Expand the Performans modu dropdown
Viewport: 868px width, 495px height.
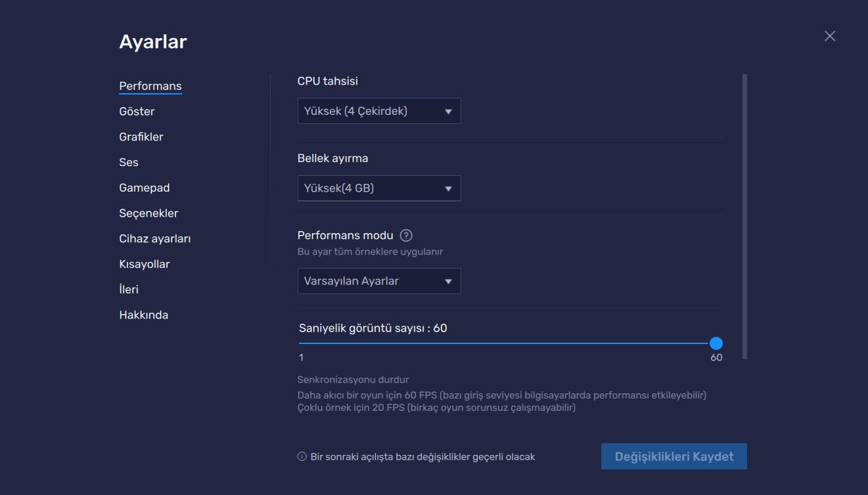point(379,281)
